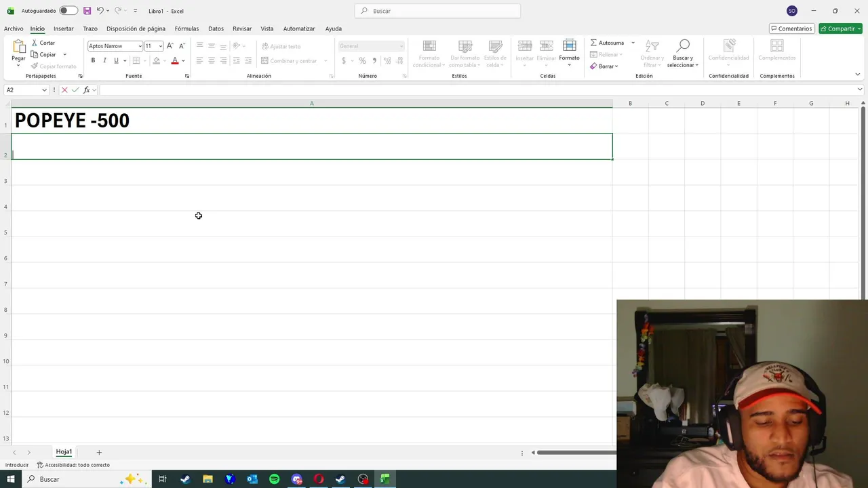Click the borders icon

coord(136,60)
